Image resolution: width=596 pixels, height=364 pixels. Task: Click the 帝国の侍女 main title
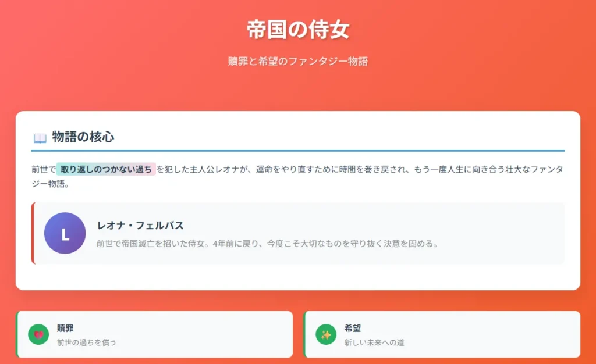298,30
